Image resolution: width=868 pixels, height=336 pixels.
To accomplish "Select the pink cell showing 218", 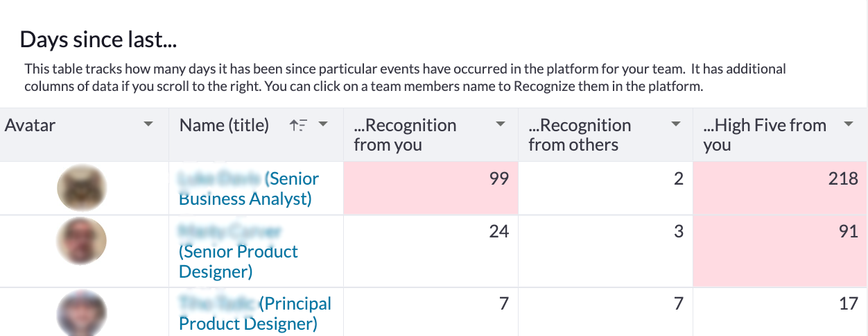I will (x=779, y=188).
